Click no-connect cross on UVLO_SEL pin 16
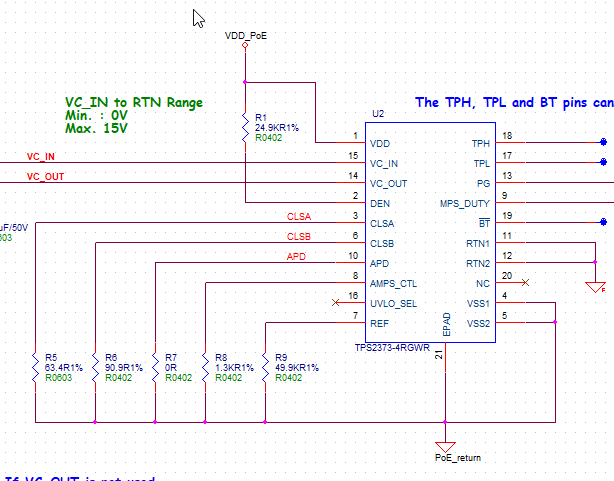Viewport: 614px width, 481px height. (x=335, y=302)
